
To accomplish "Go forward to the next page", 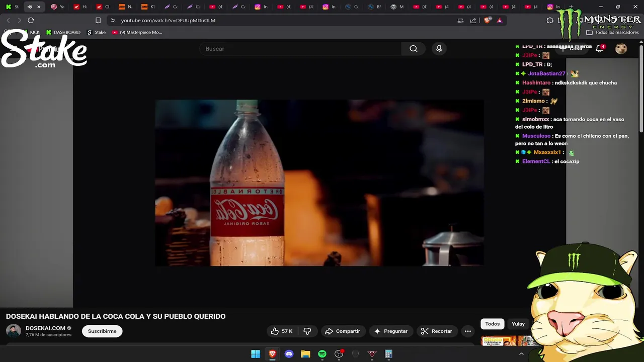I will coord(20,20).
